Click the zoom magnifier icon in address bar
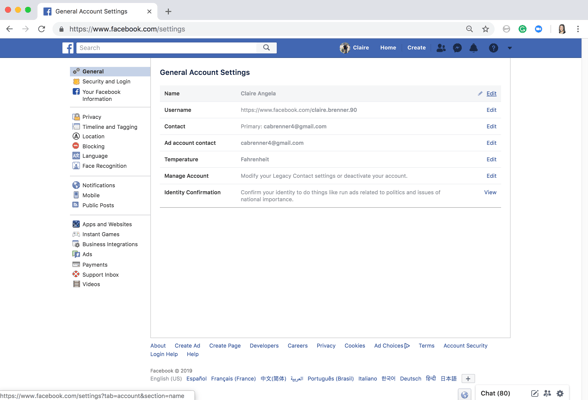 (470, 29)
